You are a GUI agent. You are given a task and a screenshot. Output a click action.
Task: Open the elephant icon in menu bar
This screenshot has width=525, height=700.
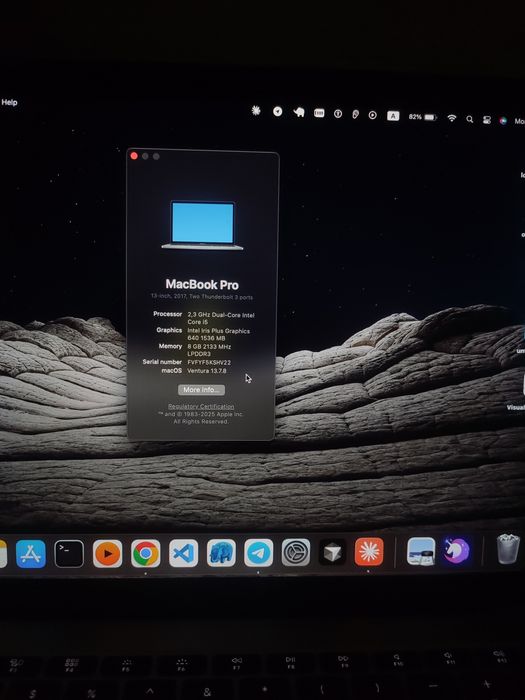[299, 112]
